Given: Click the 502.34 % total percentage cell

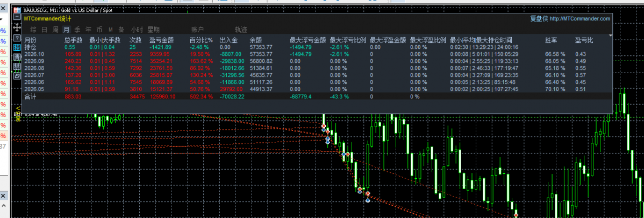Looking at the screenshot, I should (x=201, y=97).
